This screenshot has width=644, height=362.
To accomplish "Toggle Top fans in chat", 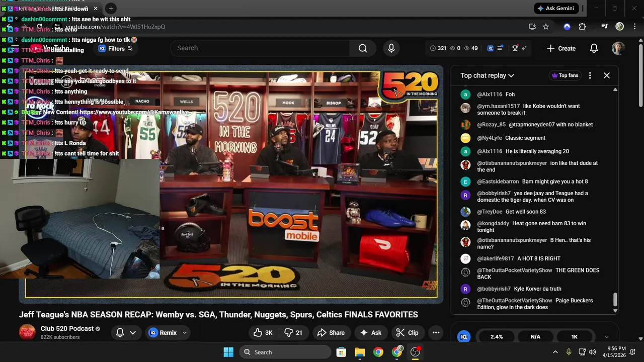I will [x=565, y=75].
